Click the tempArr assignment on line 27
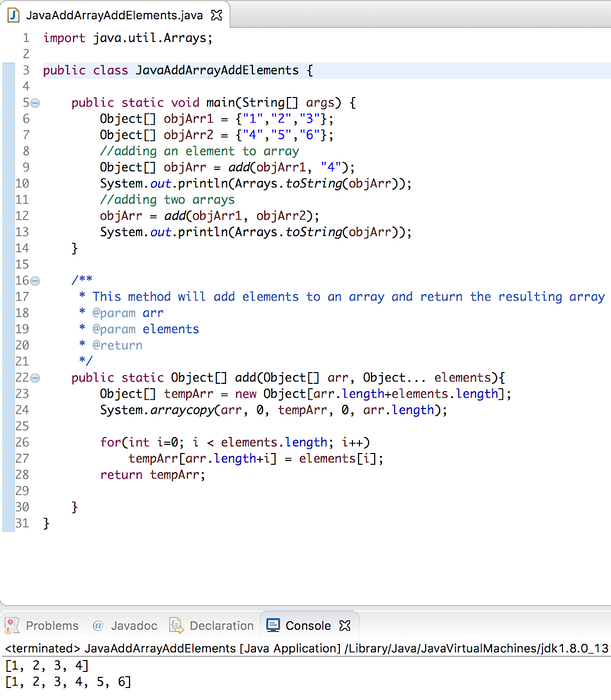This screenshot has width=611, height=700. pos(256,459)
